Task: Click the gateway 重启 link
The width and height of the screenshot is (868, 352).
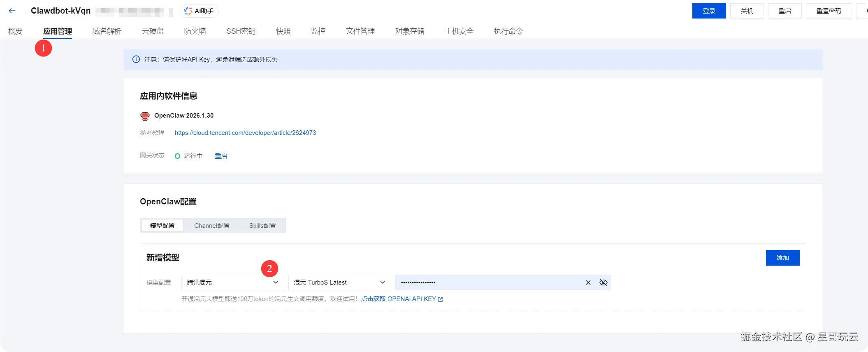Action: pyautogui.click(x=221, y=156)
